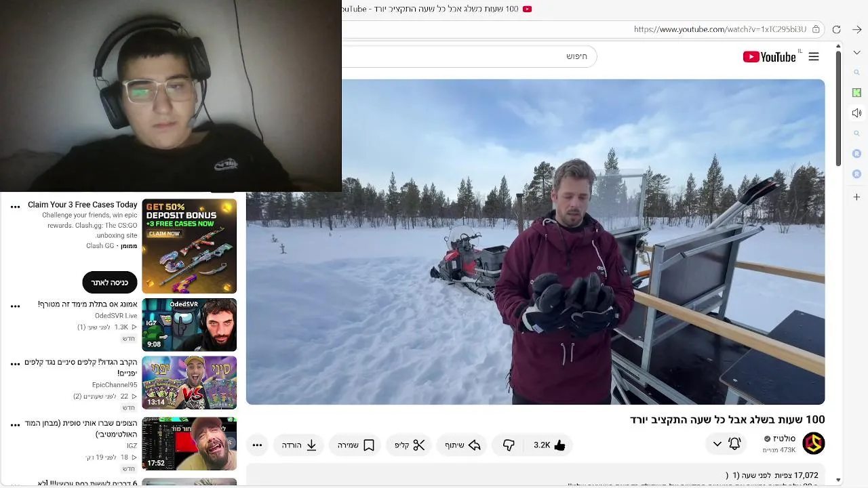868x488 pixels.
Task: Visit advertiser via כניסה לאתר button
Action: tap(110, 283)
